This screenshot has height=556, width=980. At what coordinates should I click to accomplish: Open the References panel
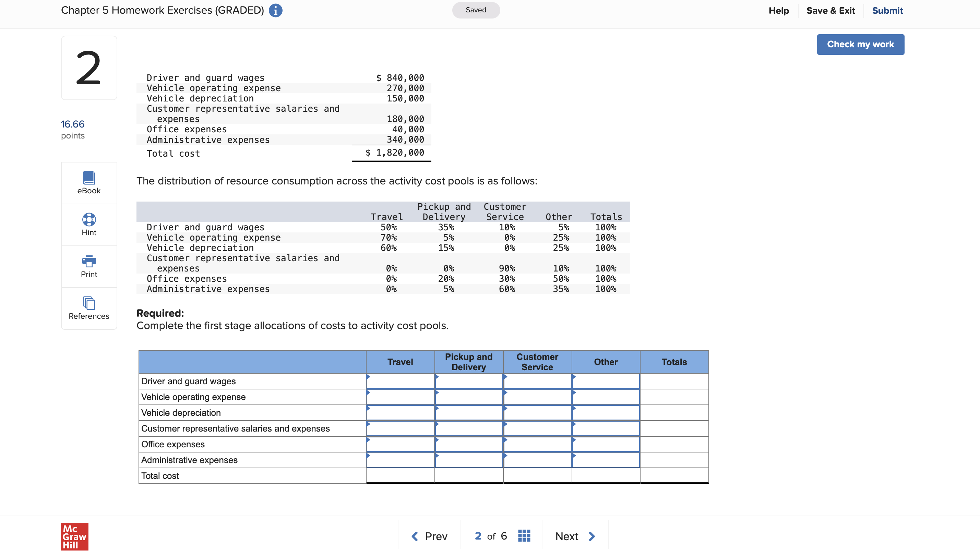coord(88,308)
